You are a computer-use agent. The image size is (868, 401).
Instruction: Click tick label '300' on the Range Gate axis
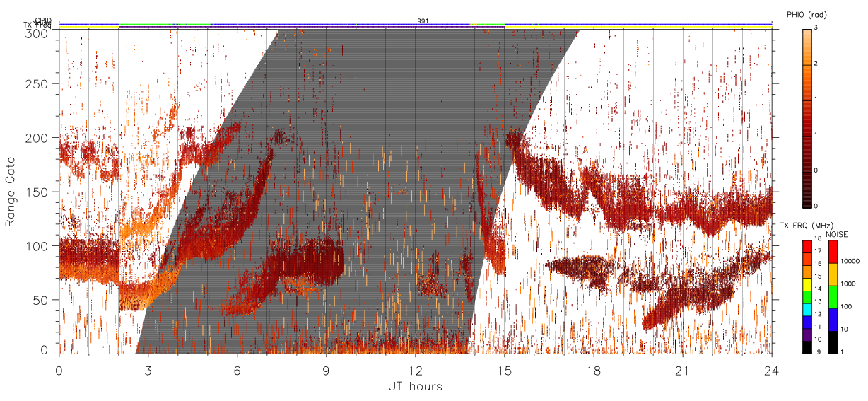pos(38,33)
